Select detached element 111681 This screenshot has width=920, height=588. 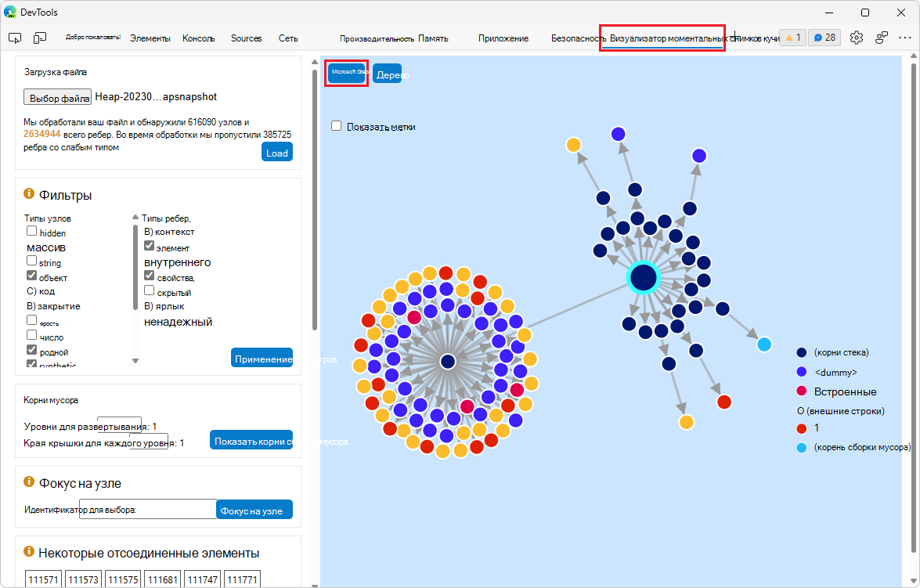pos(163,579)
